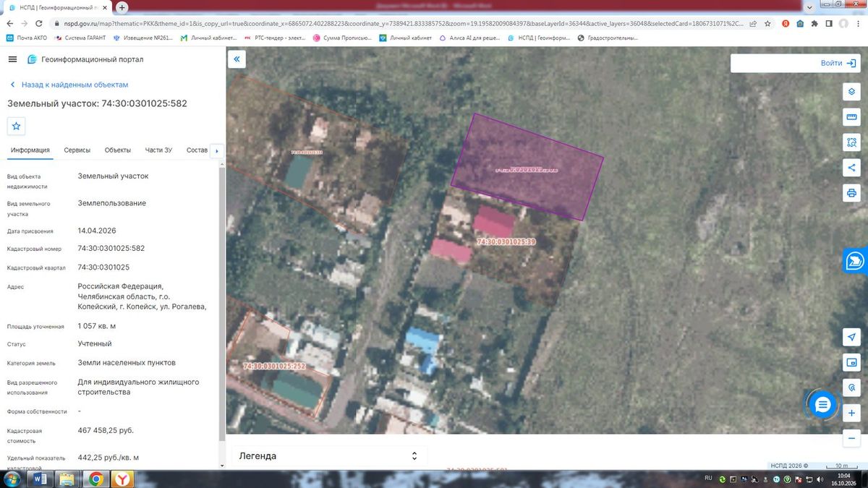Open the chat assistant bubble

tap(822, 405)
